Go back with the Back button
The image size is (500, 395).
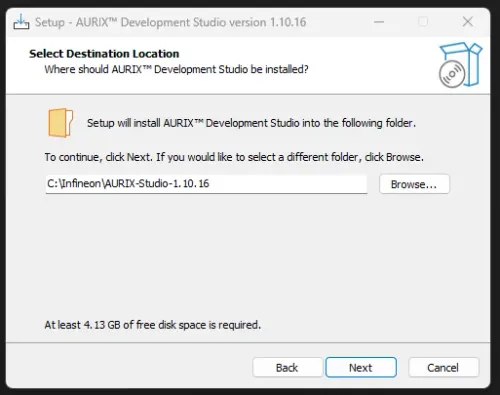(x=287, y=367)
